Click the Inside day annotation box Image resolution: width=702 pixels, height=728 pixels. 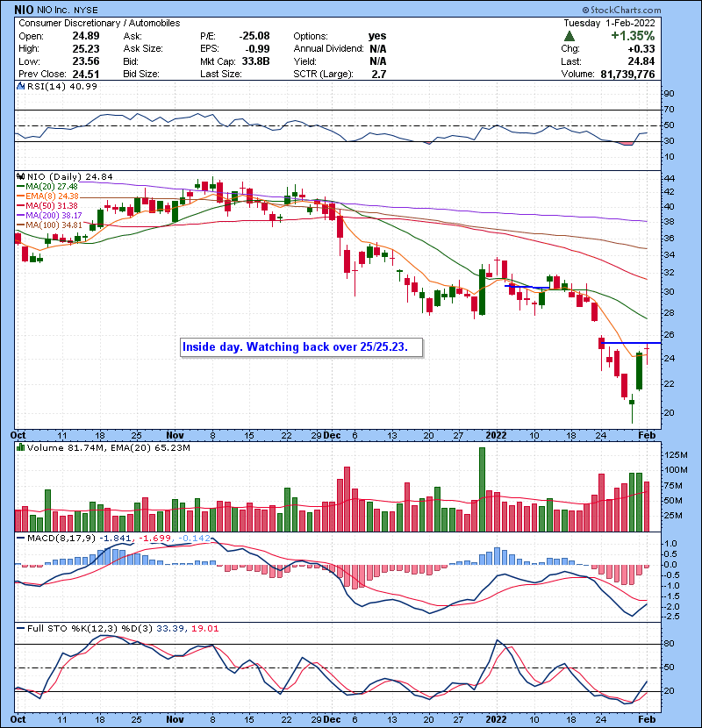click(x=302, y=347)
